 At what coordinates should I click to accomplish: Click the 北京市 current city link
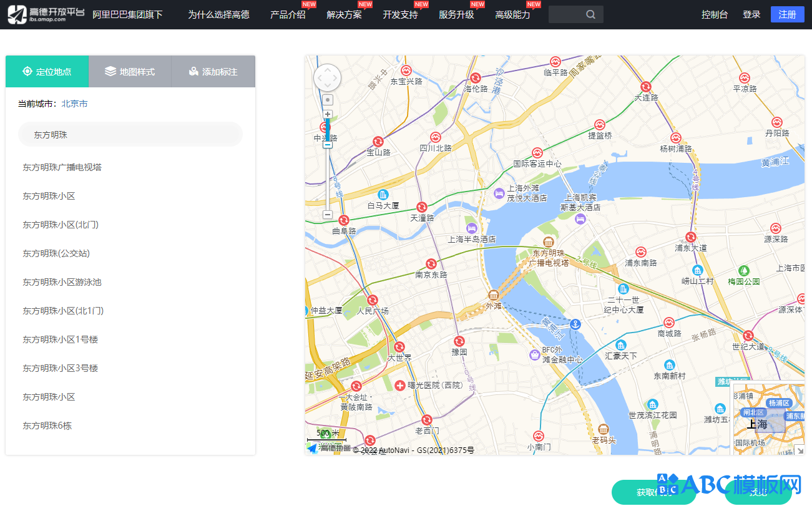tap(74, 104)
